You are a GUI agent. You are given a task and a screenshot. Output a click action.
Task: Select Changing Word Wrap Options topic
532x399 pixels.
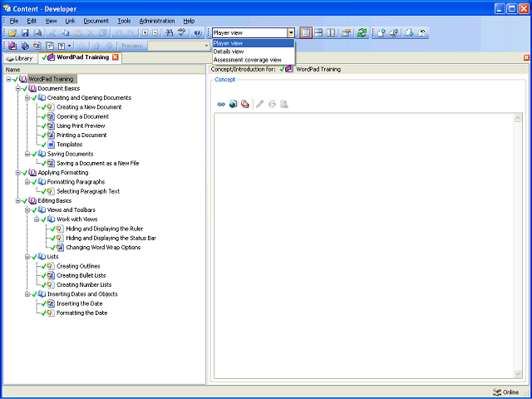[103, 248]
